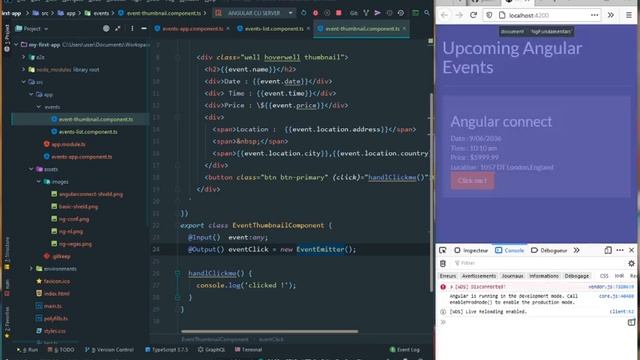Click the Git branch icon in toolbar

[x=366, y=13]
